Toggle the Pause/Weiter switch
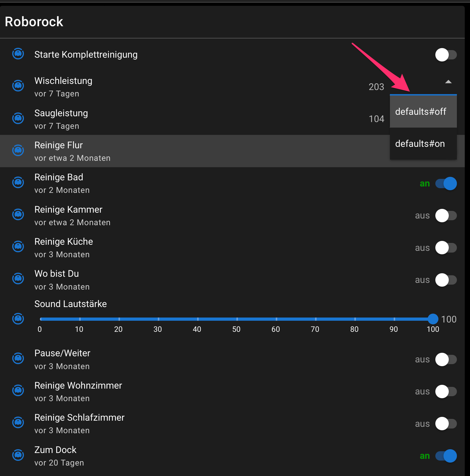Screen dimensions: 470x476 (x=446, y=359)
